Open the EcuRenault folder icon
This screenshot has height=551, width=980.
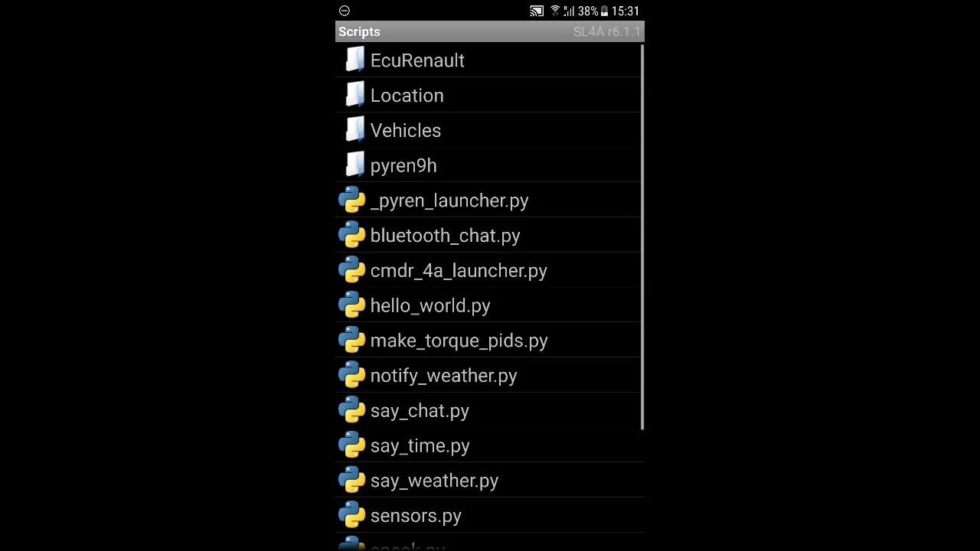(x=354, y=60)
